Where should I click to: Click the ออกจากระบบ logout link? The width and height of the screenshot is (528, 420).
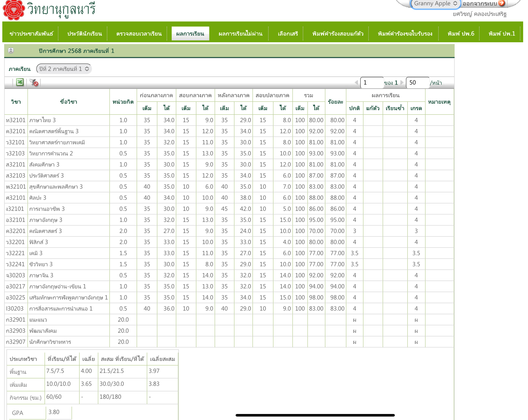[480, 4]
